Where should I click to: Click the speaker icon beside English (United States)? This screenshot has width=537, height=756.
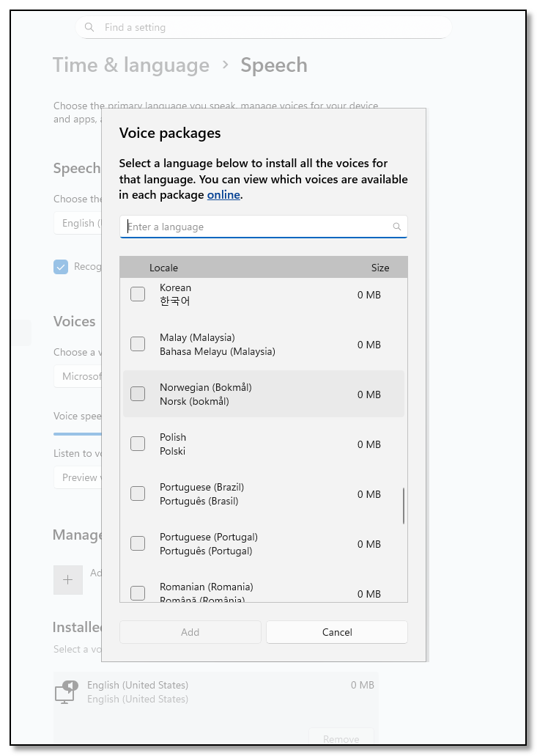coord(67,691)
